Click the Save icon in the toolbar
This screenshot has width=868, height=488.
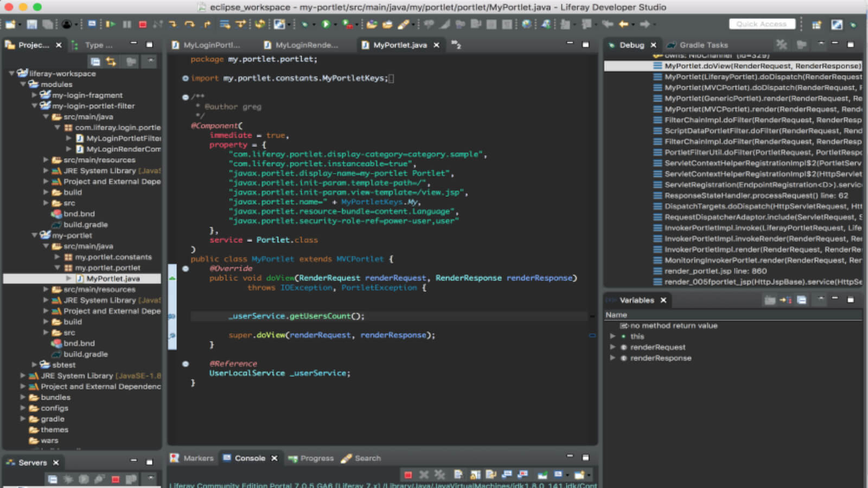click(32, 24)
